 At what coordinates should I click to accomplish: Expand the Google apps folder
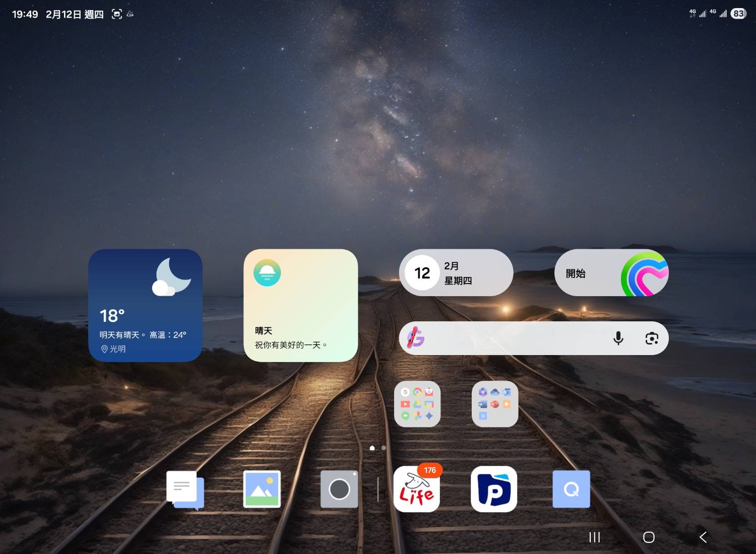pos(417,404)
